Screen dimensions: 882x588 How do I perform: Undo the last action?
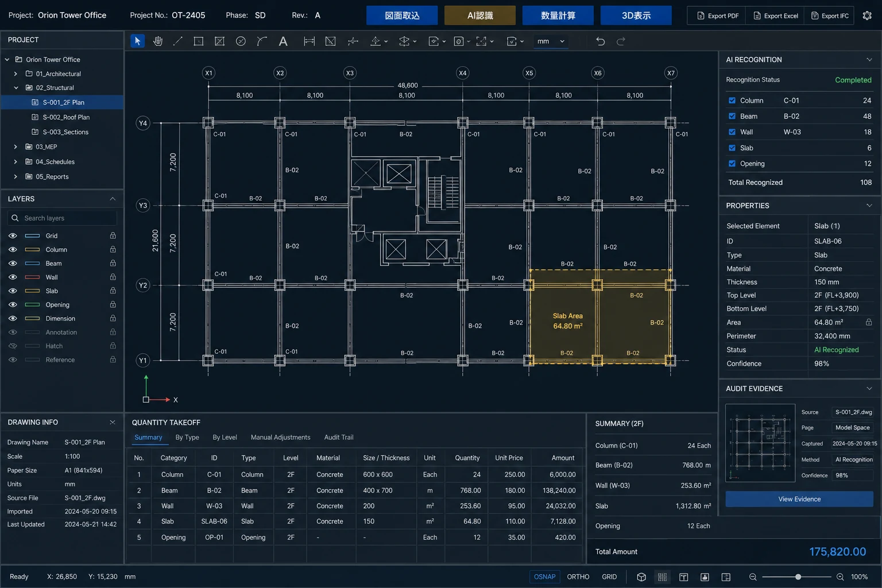600,41
